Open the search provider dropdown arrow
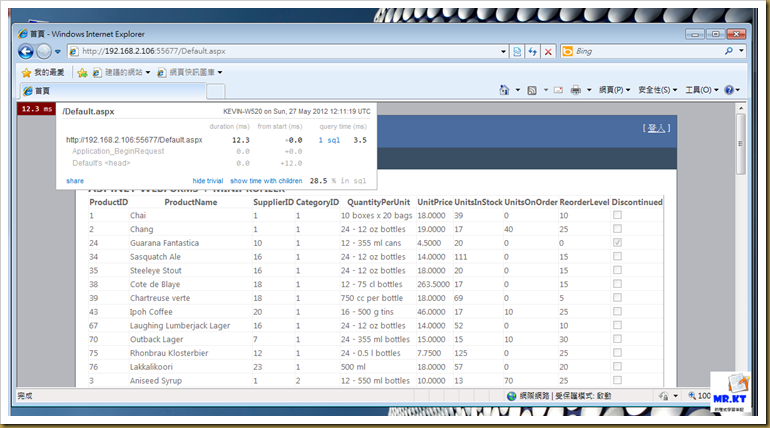The image size is (770, 428). pyautogui.click(x=741, y=51)
